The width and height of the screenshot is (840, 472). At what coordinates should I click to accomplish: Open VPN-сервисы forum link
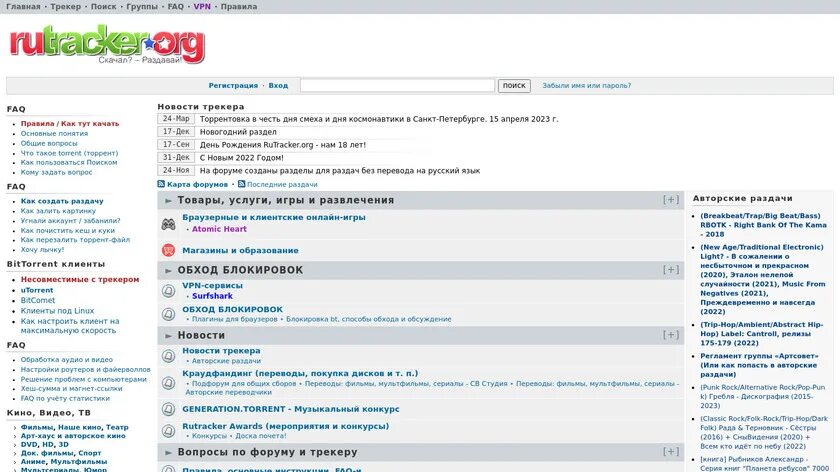(213, 285)
